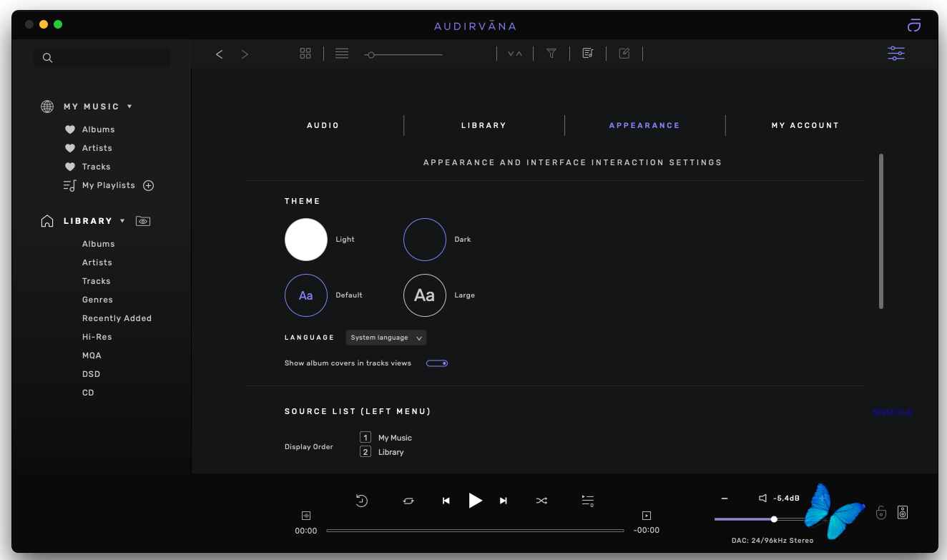Toggle shuffle mode

(x=541, y=501)
